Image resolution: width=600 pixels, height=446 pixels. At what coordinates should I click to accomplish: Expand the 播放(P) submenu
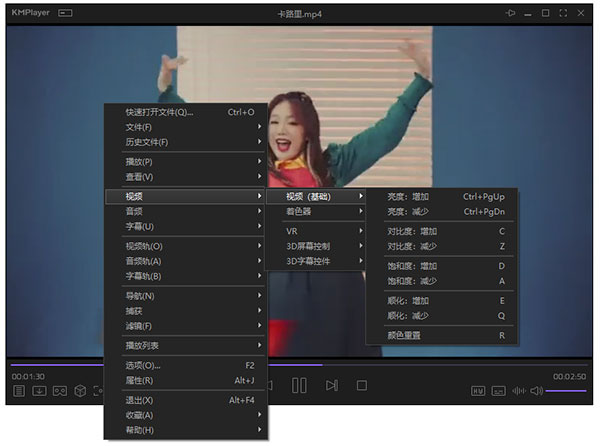pyautogui.click(x=186, y=162)
